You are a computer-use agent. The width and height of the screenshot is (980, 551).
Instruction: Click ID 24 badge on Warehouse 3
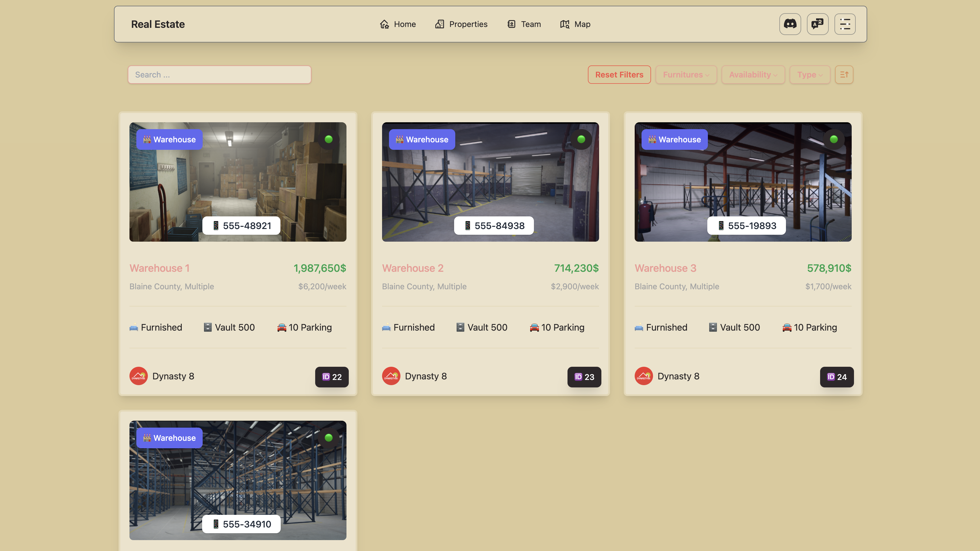point(836,377)
